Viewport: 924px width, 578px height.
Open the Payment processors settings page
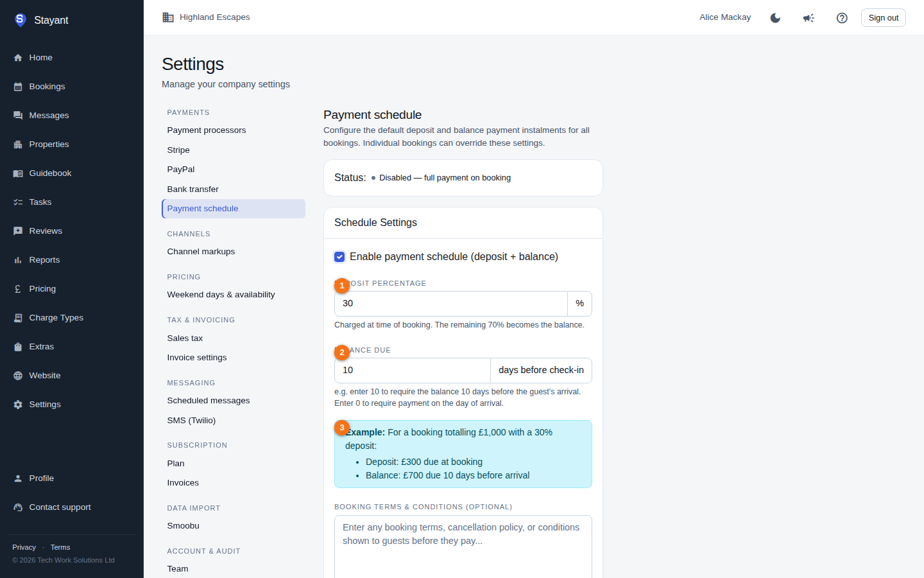(234, 130)
